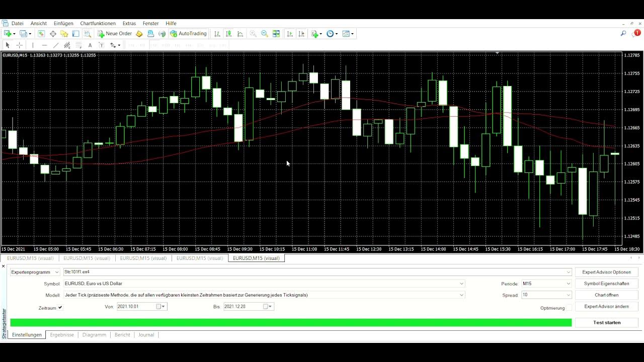644x362 pixels.
Task: Uncheck the Zeitraum checkbox
Action: coord(60,307)
